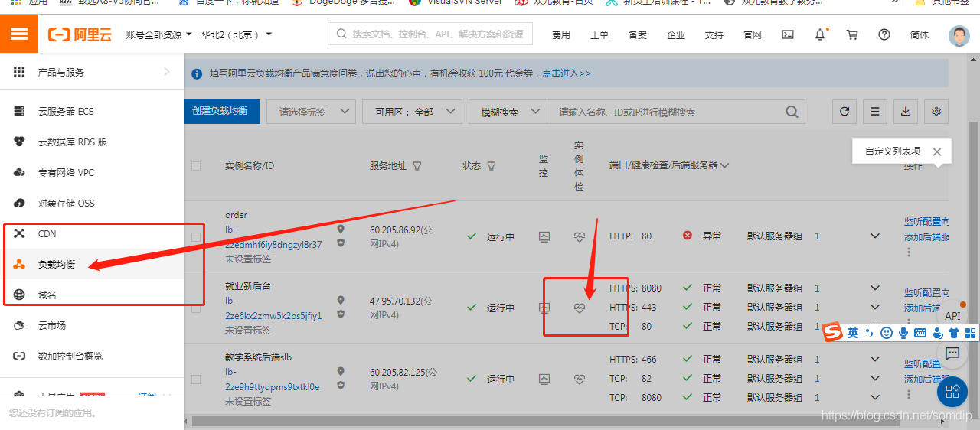Viewport: 980px width, 430px height.
Task: Expand chevron for HTTPS: 8080 listener row
Action: point(875,288)
